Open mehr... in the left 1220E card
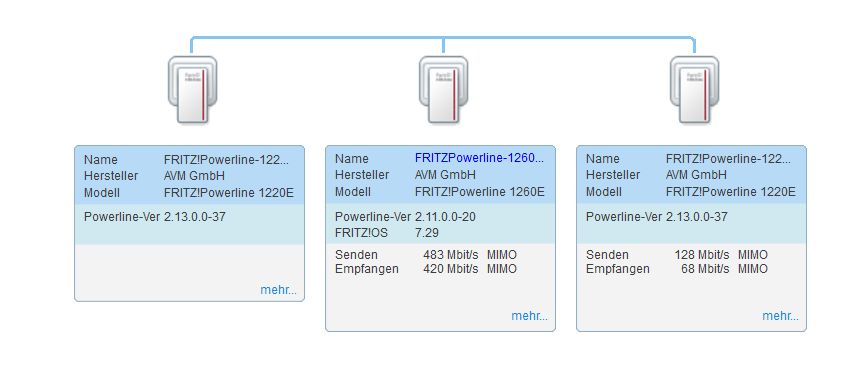Image resolution: width=844 pixels, height=376 pixels. (278, 290)
